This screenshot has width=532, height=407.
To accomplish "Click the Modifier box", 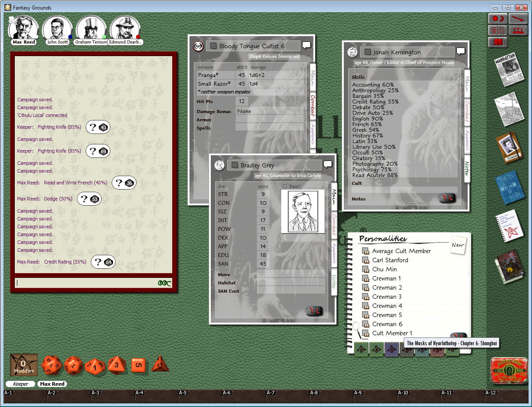I will coord(24,365).
